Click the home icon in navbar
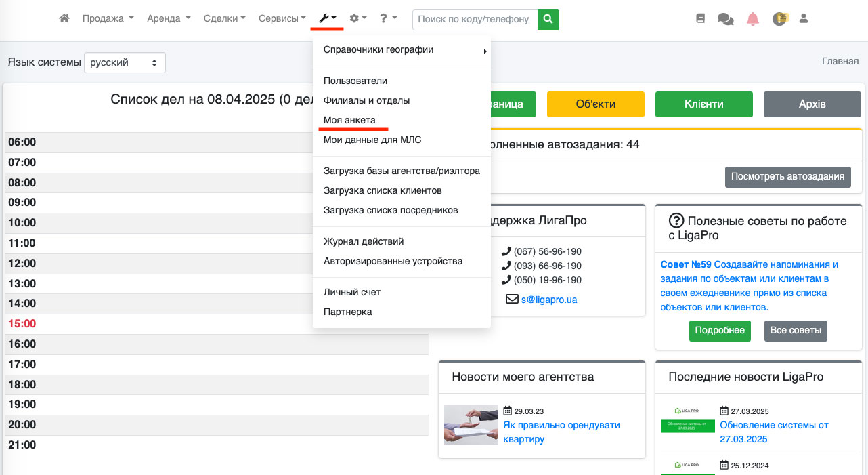Image resolution: width=868 pixels, height=475 pixels. tap(64, 19)
